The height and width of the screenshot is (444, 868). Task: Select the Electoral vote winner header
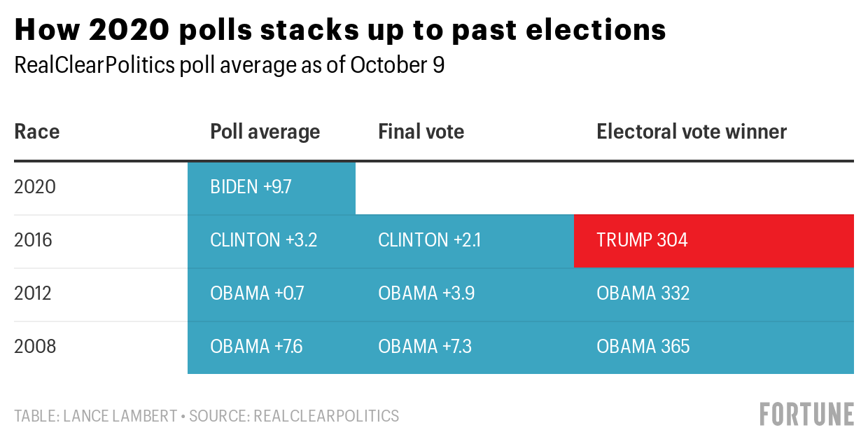(x=692, y=132)
